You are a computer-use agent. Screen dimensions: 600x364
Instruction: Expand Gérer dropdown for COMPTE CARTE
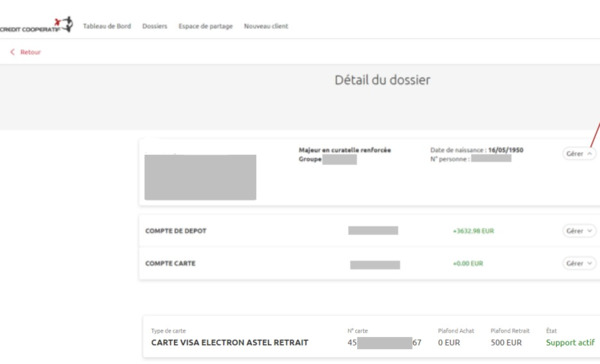tap(579, 263)
